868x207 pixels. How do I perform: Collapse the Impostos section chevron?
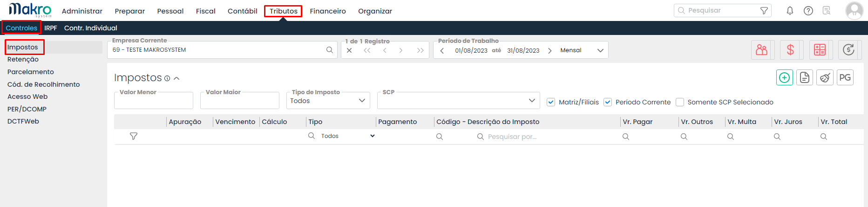coord(177,78)
